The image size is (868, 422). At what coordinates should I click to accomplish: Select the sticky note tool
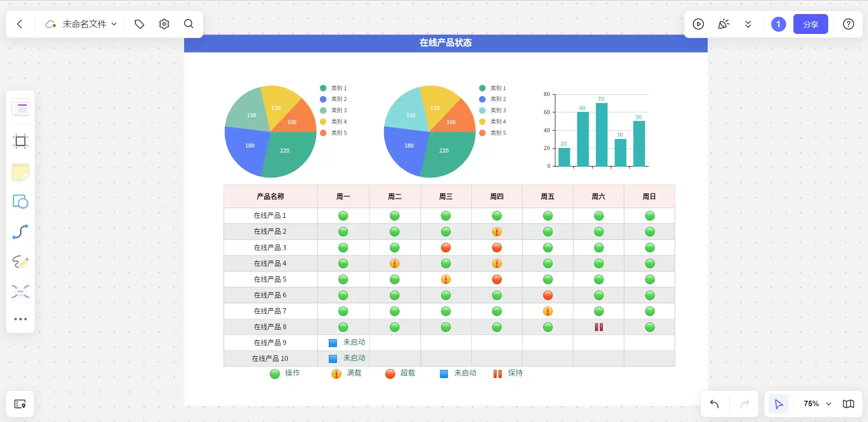tap(20, 172)
